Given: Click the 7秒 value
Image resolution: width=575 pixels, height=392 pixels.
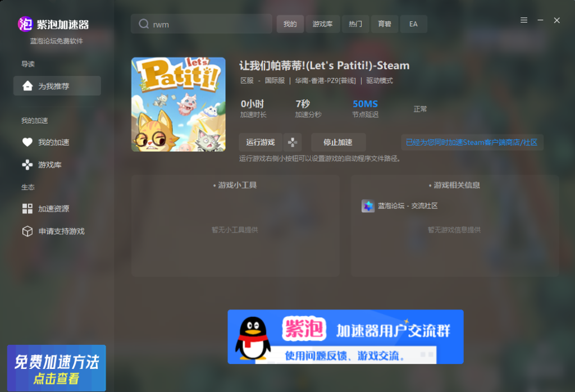Looking at the screenshot, I should pos(303,104).
